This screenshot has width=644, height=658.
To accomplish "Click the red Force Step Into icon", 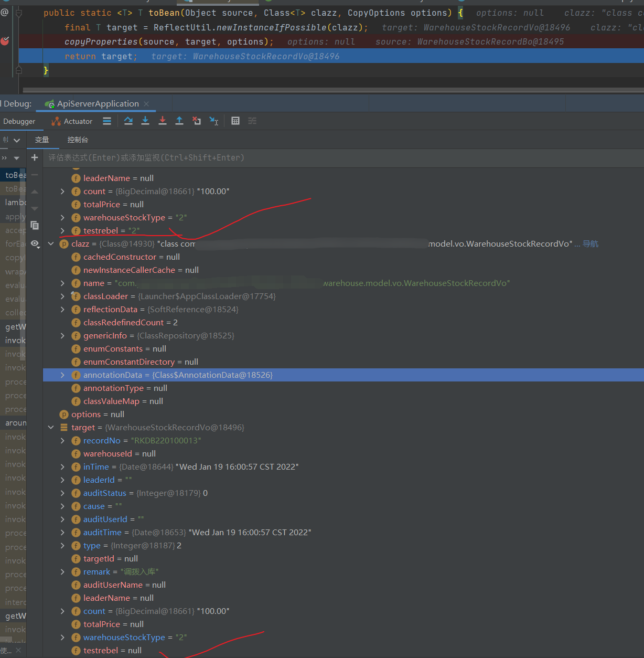I will (x=163, y=121).
